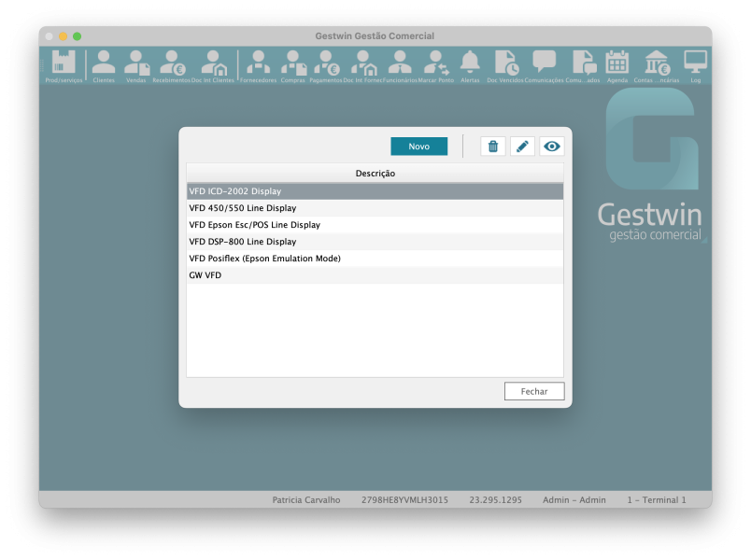
Task: Open the Vendas module
Action: [x=136, y=65]
